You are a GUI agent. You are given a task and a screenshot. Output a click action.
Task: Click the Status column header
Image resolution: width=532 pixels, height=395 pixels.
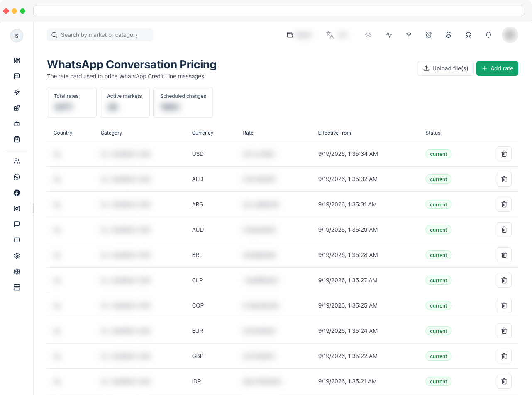(433, 133)
